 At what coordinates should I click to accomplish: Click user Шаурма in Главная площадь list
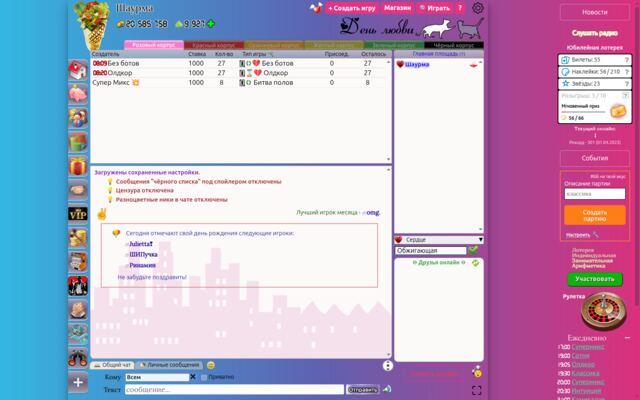[x=417, y=64]
